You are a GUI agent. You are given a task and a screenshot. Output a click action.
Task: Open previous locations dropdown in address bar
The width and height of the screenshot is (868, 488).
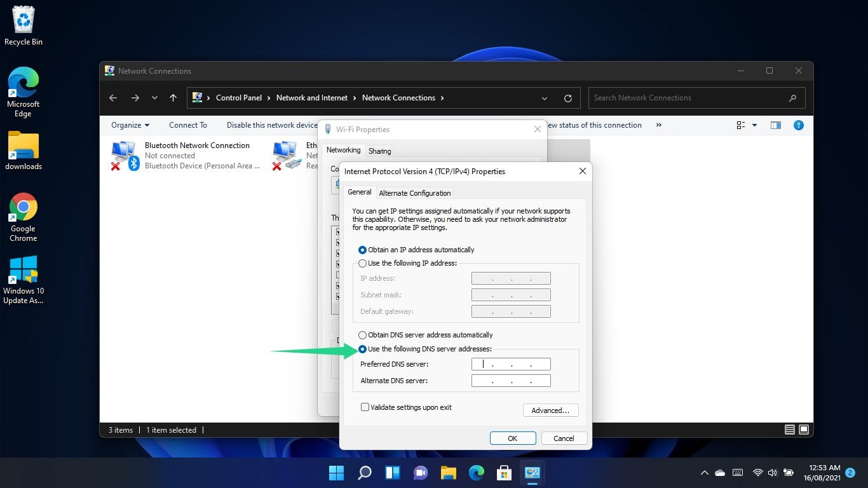[x=545, y=98]
